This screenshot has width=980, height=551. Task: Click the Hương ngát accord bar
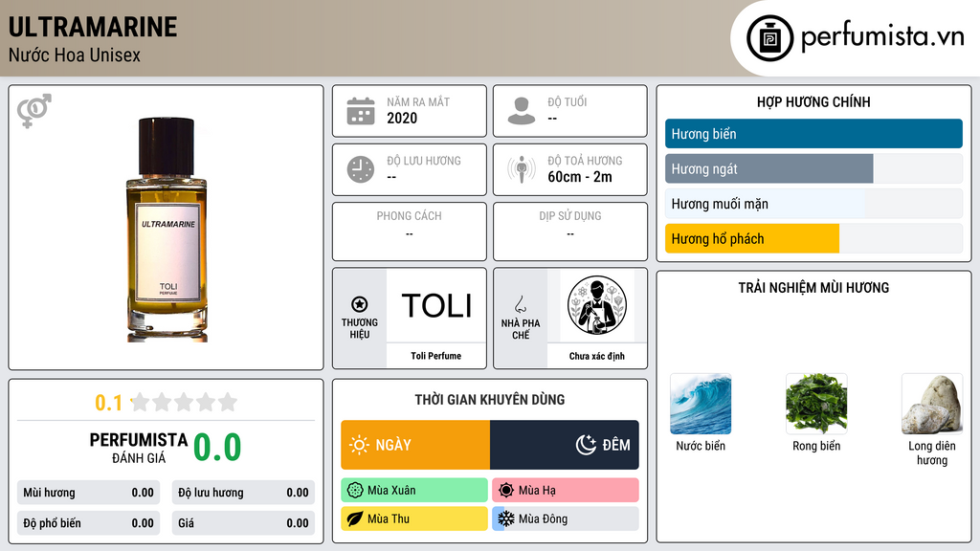pos(813,168)
